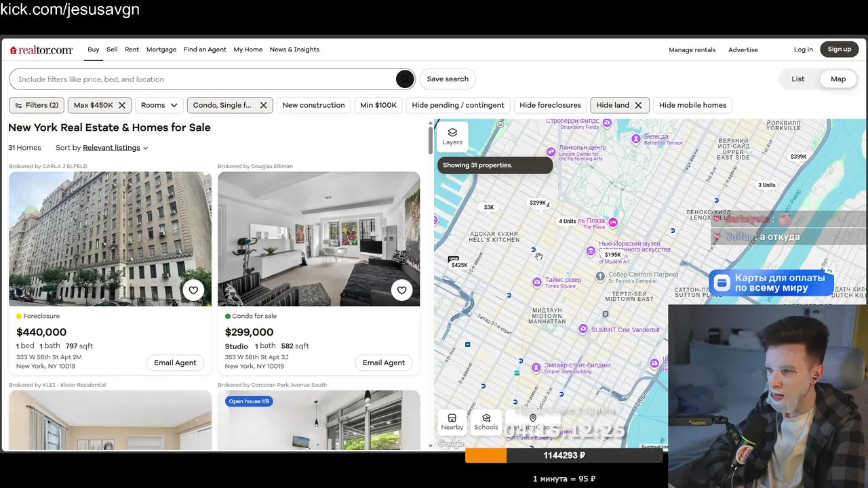
Task: Click the Museum of Modern Art pin
Action: (x=591, y=251)
